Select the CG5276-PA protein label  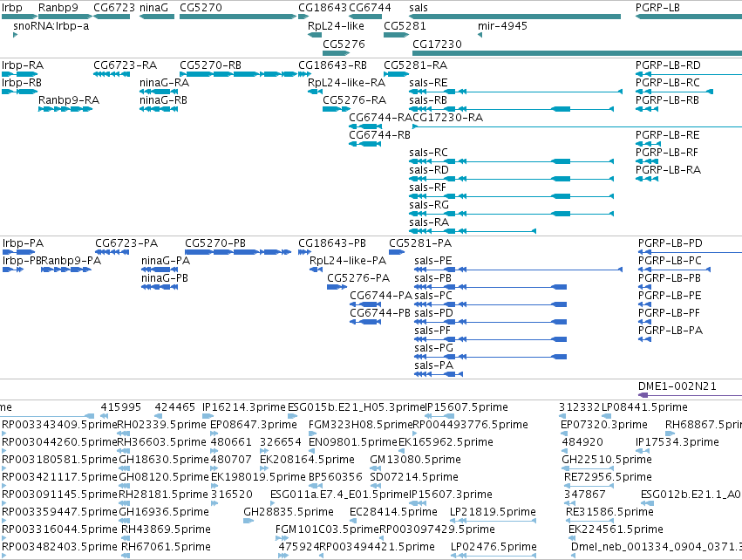click(358, 278)
